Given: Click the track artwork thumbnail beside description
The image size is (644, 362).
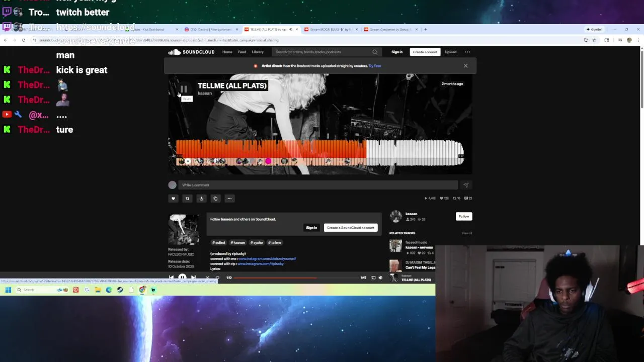Looking at the screenshot, I should (x=184, y=229).
